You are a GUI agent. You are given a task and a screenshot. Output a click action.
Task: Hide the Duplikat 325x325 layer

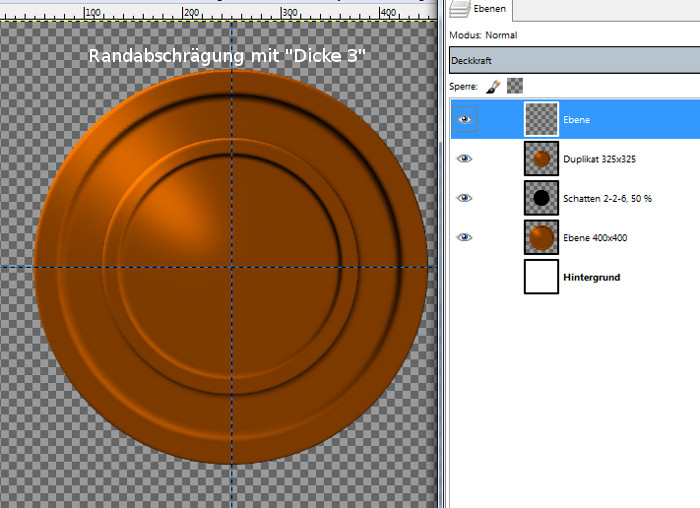coord(464,158)
